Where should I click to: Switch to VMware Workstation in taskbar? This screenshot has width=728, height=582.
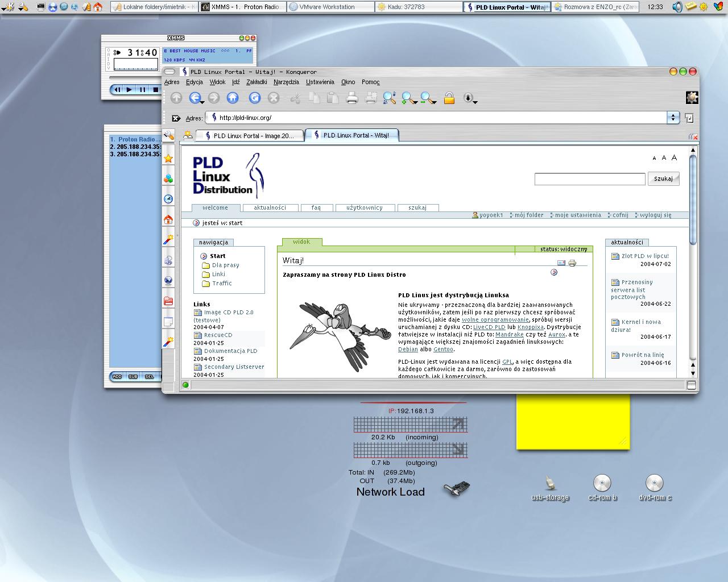pyautogui.click(x=329, y=7)
